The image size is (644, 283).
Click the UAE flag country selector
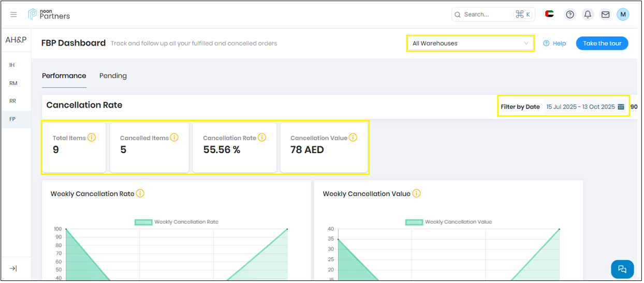click(x=549, y=14)
